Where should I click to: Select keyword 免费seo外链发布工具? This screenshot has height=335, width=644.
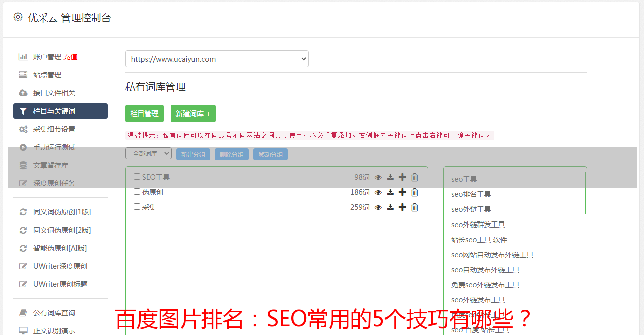tap(485, 285)
